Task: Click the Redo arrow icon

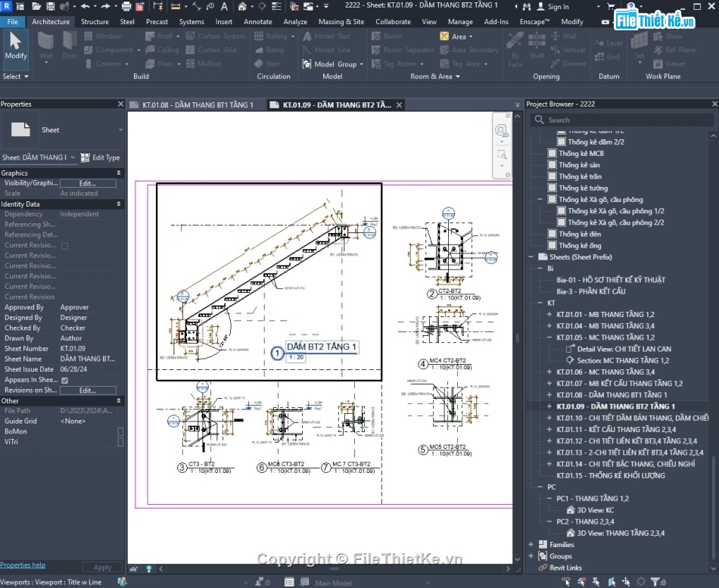Action: coord(105,6)
